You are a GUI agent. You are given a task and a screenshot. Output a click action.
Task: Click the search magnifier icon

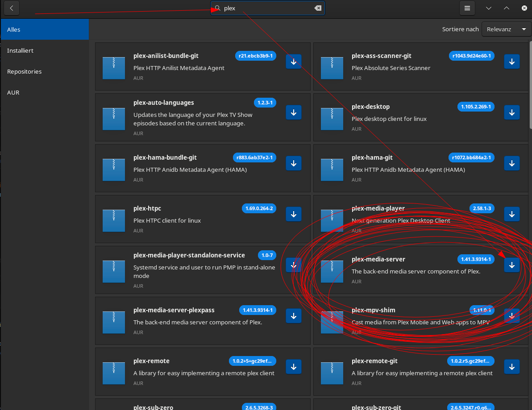click(x=217, y=8)
